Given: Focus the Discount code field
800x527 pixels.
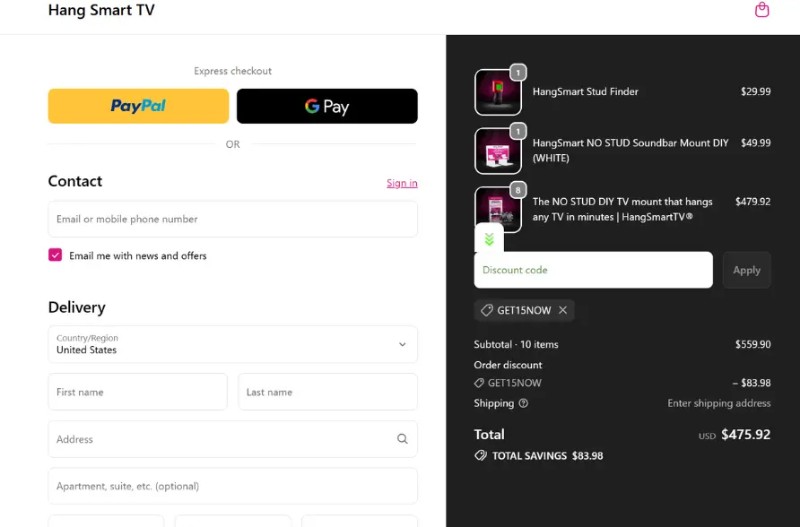Looking at the screenshot, I should coord(593,270).
